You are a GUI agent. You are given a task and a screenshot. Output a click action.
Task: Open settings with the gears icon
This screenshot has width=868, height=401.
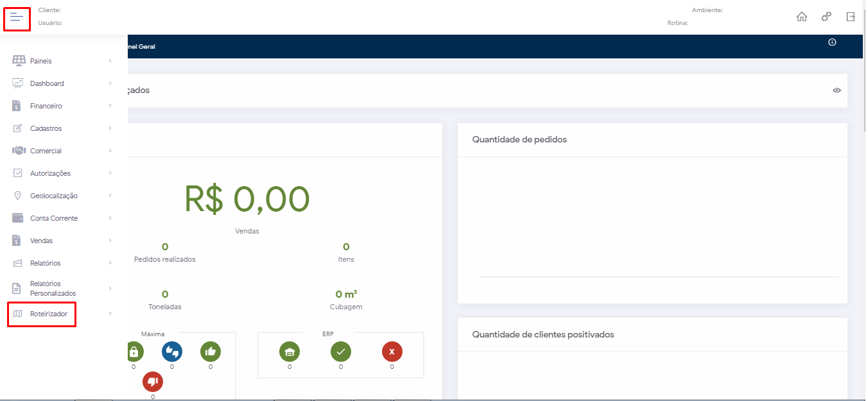pyautogui.click(x=826, y=17)
